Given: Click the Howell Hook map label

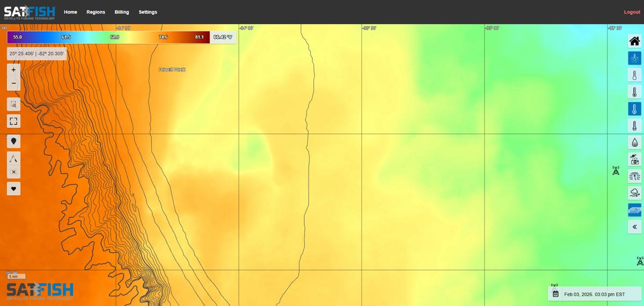Looking at the screenshot, I should [x=172, y=69].
